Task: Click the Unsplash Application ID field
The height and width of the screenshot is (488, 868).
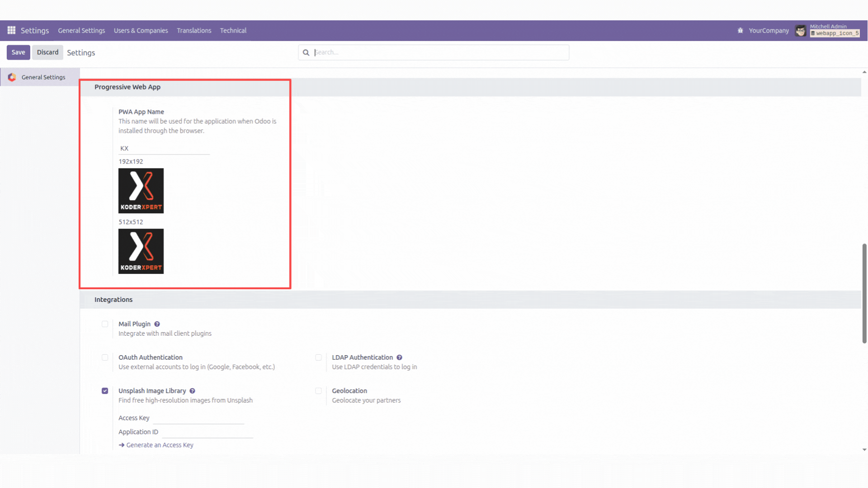Action: tap(208, 432)
